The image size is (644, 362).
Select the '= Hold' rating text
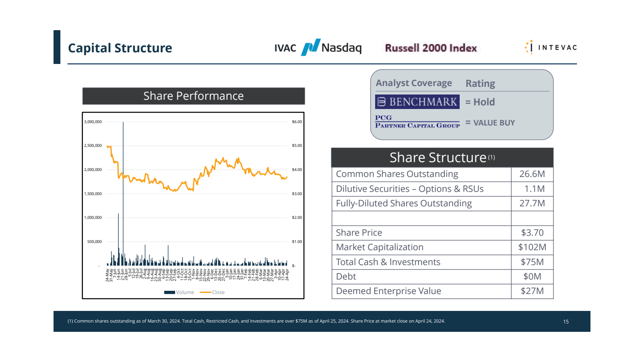tap(480, 102)
